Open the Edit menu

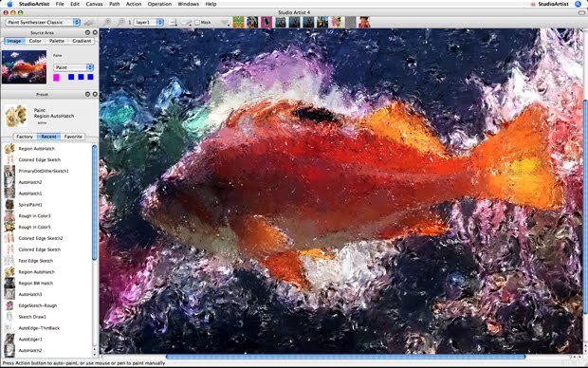click(x=75, y=4)
